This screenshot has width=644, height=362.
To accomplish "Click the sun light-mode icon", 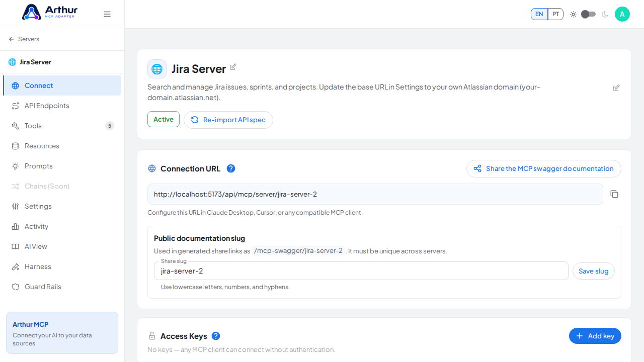I will 573,14.
